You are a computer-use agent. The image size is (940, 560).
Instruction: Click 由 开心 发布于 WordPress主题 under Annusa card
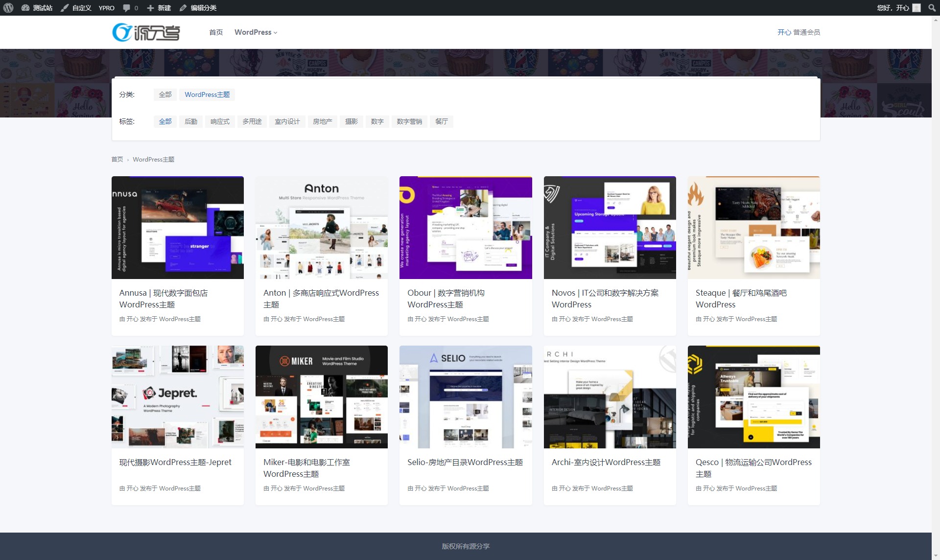pyautogui.click(x=160, y=319)
